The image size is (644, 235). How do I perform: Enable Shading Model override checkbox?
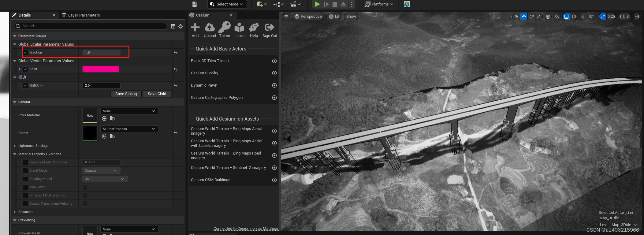(25, 179)
